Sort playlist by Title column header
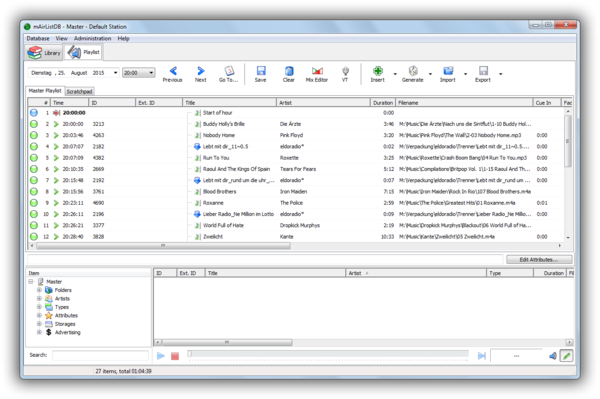This screenshot has height=399, width=600. coord(229,103)
